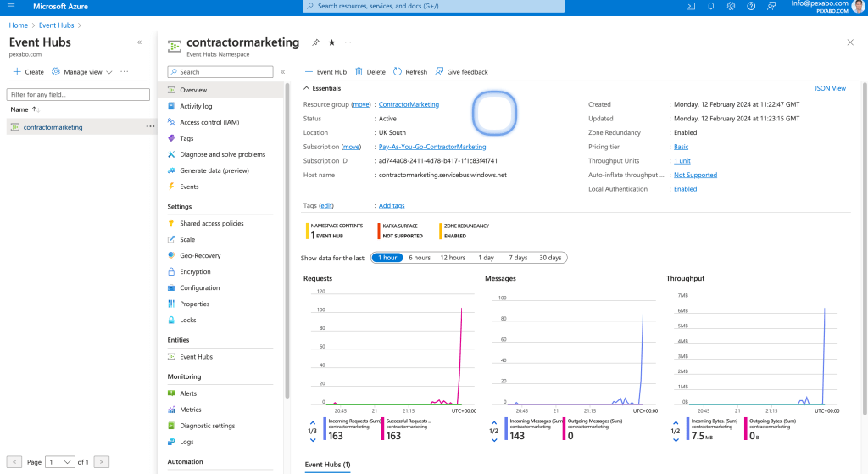This screenshot has width=868, height=474.
Task: Select the 30 days time range
Action: (550, 258)
